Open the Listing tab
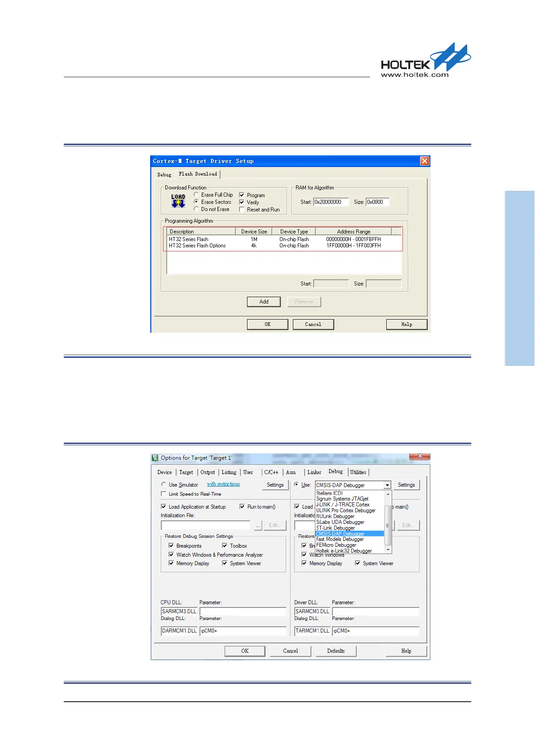The height and width of the screenshot is (756, 535). (x=229, y=472)
